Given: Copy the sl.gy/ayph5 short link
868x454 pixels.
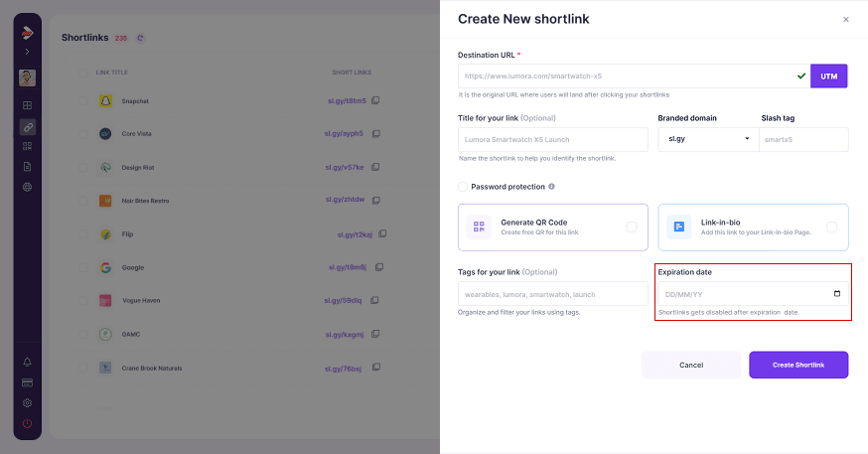Looking at the screenshot, I should pyautogui.click(x=375, y=133).
